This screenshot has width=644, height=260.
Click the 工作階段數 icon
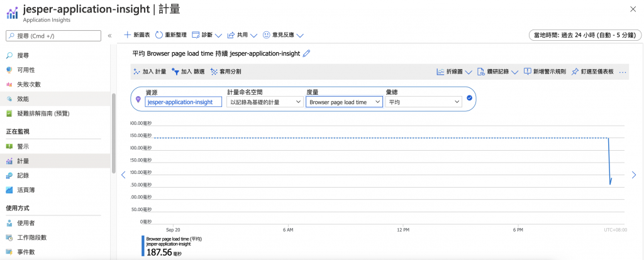pos(9,237)
